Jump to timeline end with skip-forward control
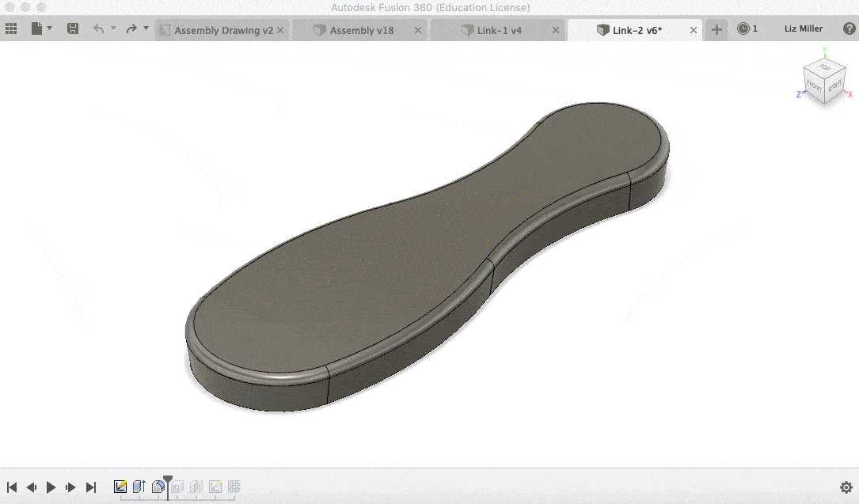Screen dimensions: 859x504 pos(91,487)
